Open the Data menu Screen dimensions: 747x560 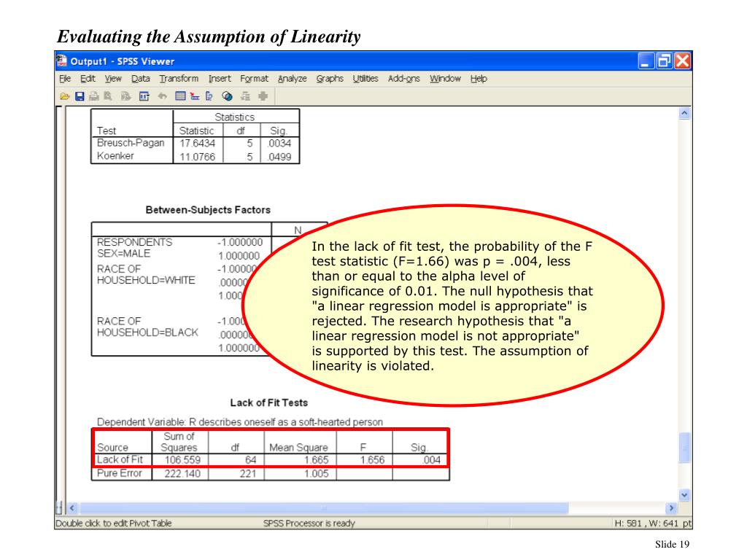141,79
